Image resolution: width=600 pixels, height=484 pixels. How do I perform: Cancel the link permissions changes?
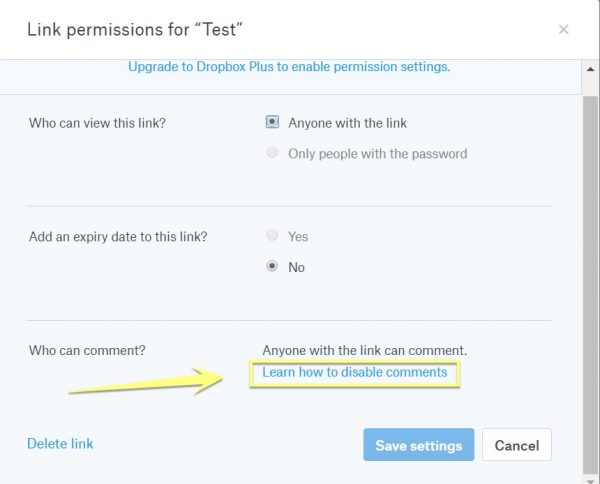[x=517, y=445]
